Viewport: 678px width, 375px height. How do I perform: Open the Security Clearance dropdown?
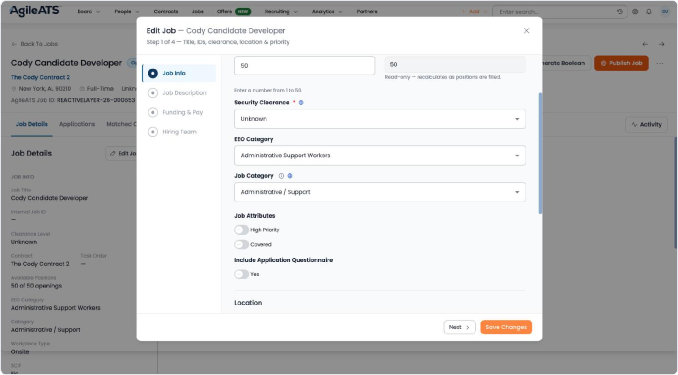point(380,119)
